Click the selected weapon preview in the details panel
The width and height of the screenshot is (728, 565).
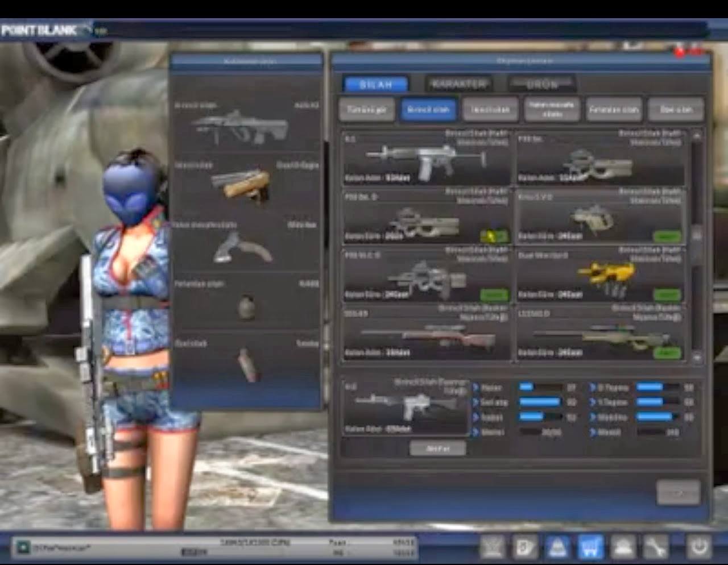[x=407, y=408]
